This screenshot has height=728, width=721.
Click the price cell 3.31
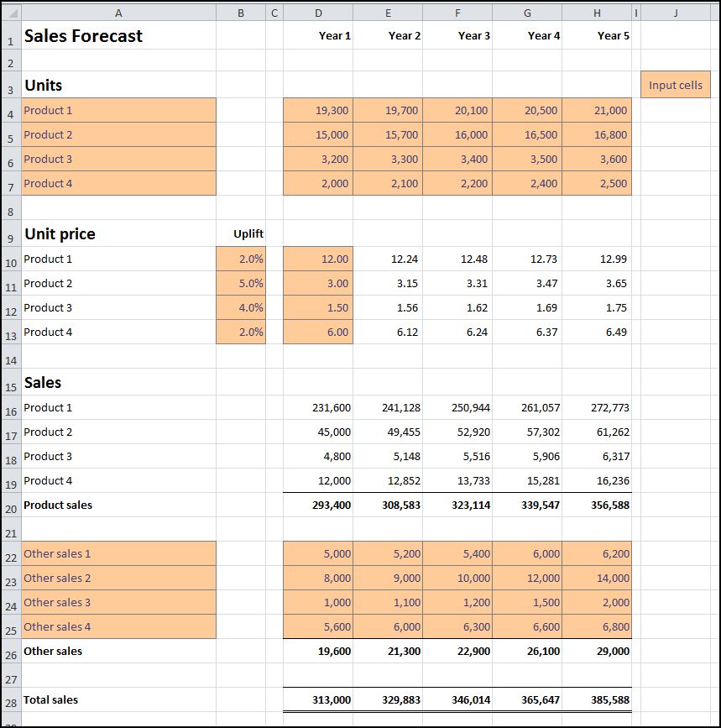[x=457, y=283]
